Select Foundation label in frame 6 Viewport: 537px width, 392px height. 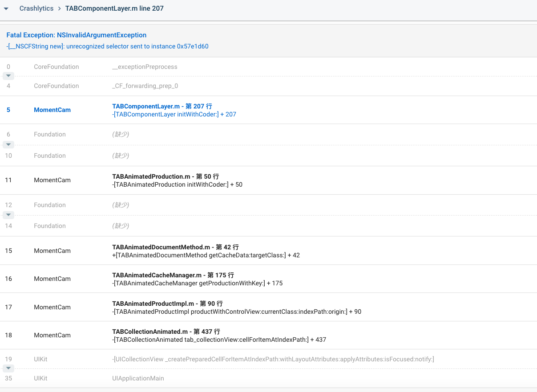click(50, 134)
